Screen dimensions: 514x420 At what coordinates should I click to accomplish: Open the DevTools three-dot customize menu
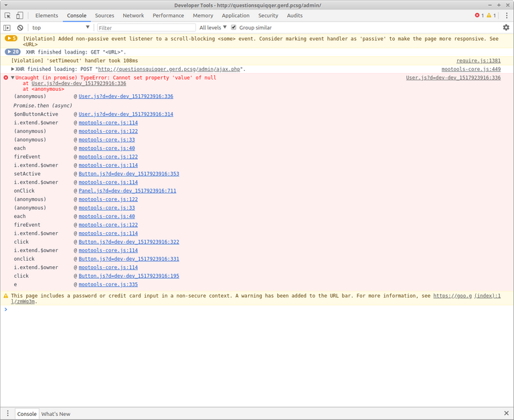(506, 15)
